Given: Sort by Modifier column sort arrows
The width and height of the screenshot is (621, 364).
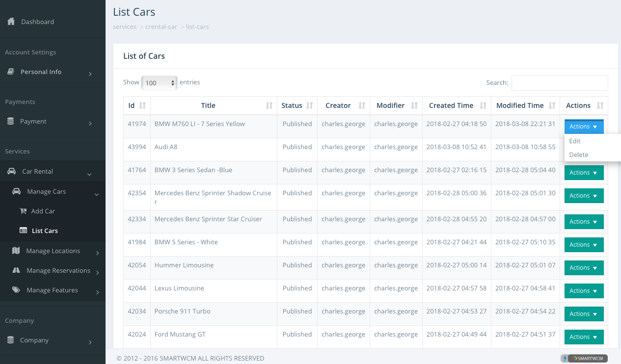Looking at the screenshot, I should (x=414, y=105).
